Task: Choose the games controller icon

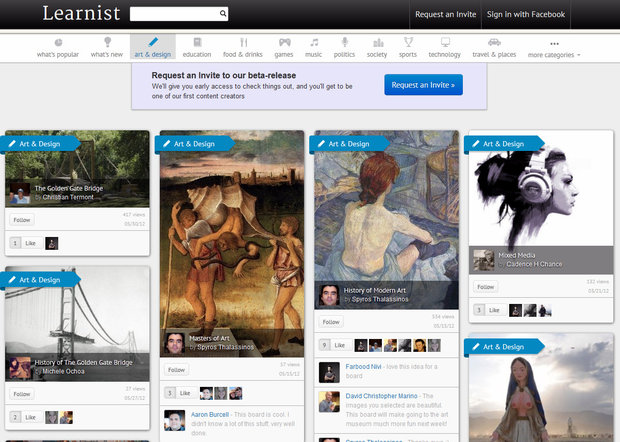Action: 284,42
